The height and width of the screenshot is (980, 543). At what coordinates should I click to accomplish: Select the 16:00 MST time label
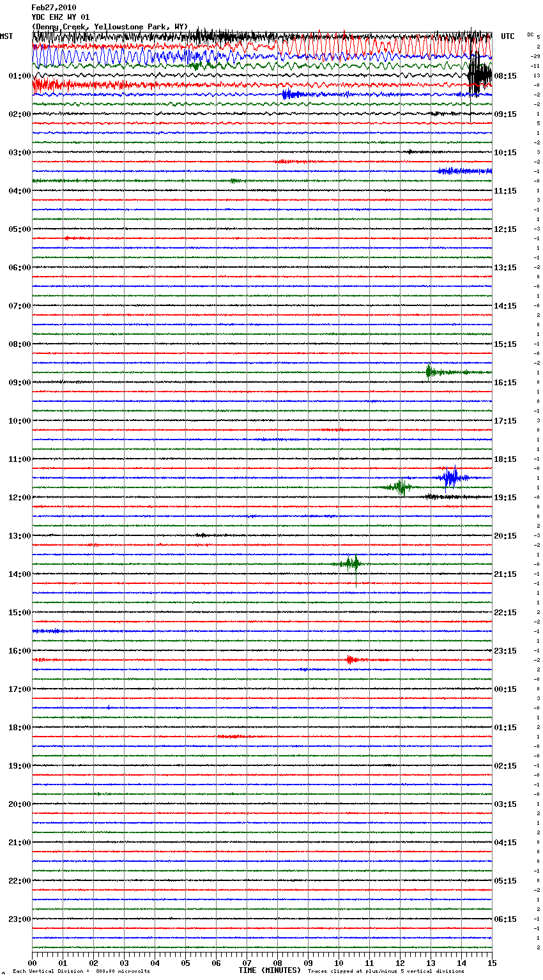coord(20,651)
